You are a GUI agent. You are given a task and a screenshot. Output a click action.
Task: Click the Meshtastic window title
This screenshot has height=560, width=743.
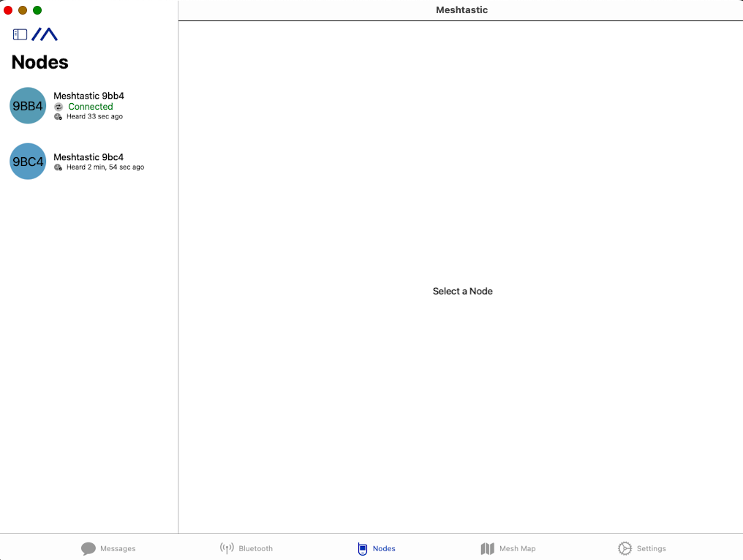coord(461,10)
